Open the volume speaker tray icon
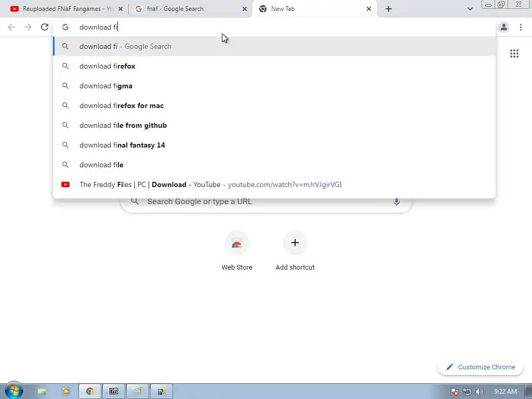532x399 pixels. [479, 392]
